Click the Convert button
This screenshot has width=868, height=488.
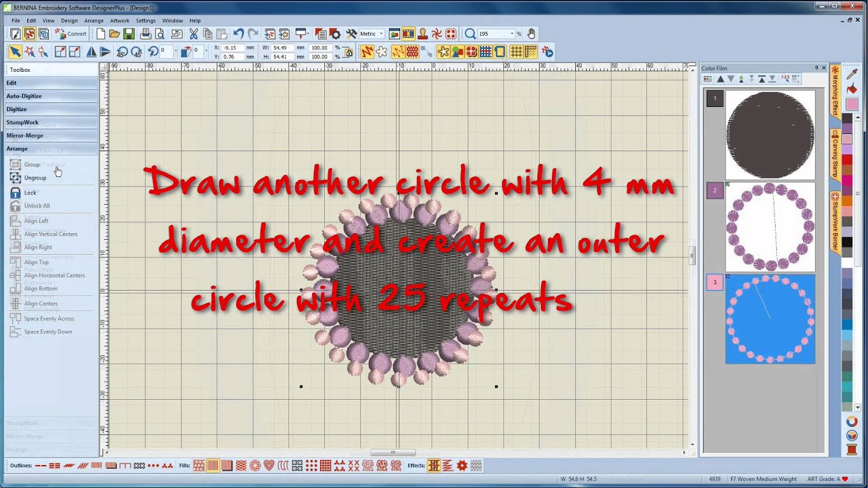[x=71, y=34]
